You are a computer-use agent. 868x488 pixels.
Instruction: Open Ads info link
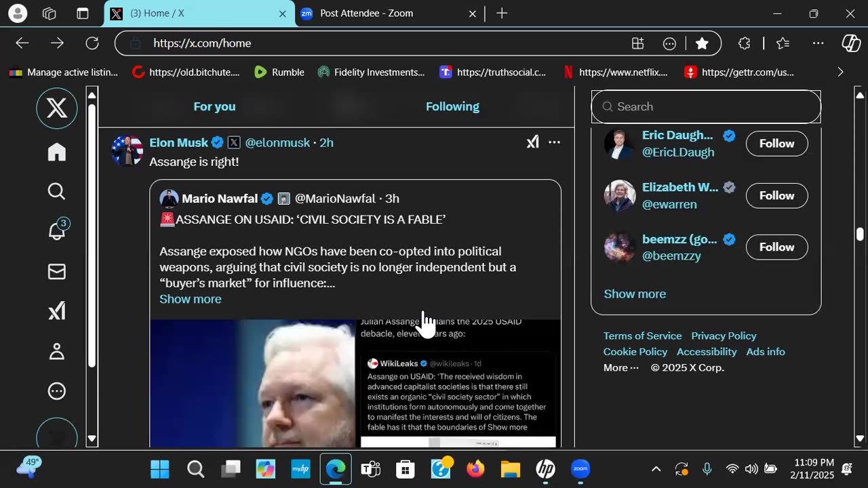pyautogui.click(x=766, y=352)
